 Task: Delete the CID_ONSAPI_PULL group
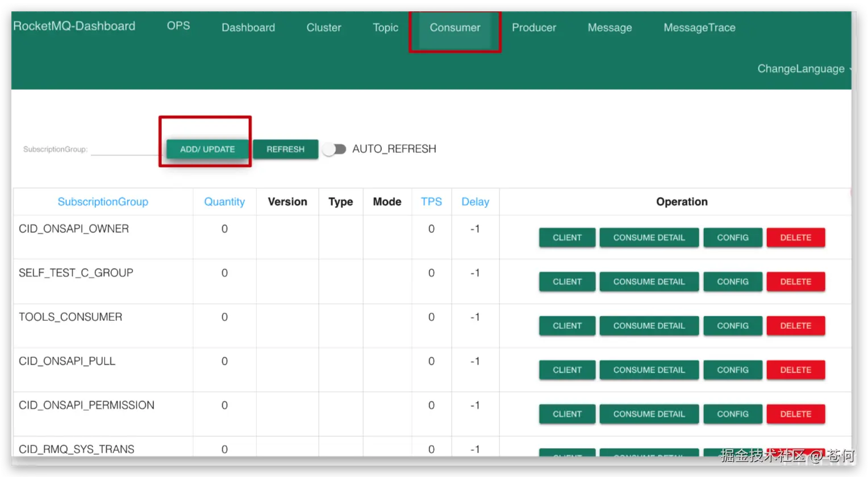(x=796, y=370)
